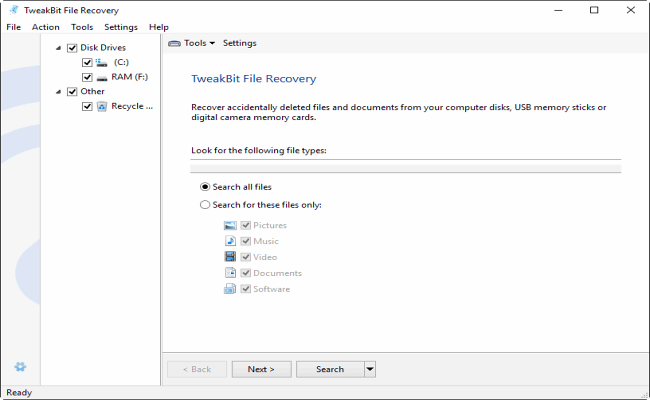The width and height of the screenshot is (650, 400).
Task: Select the Recycle ... tree label
Action: pyautogui.click(x=132, y=107)
